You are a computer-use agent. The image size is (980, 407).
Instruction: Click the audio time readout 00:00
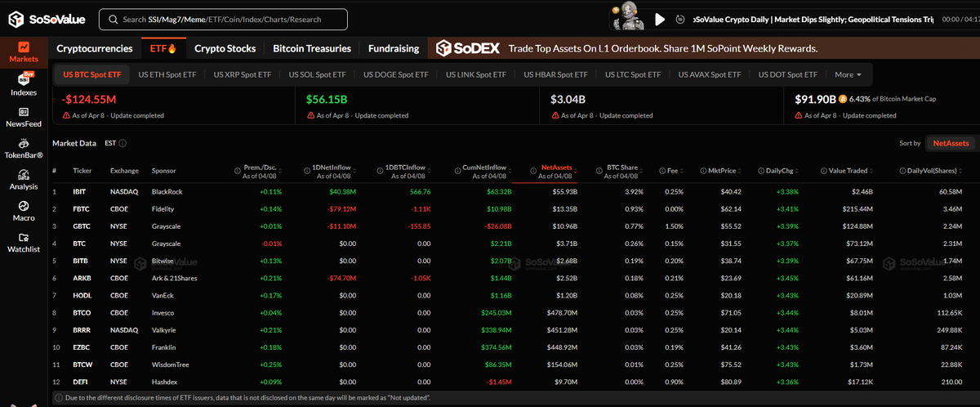[952, 19]
